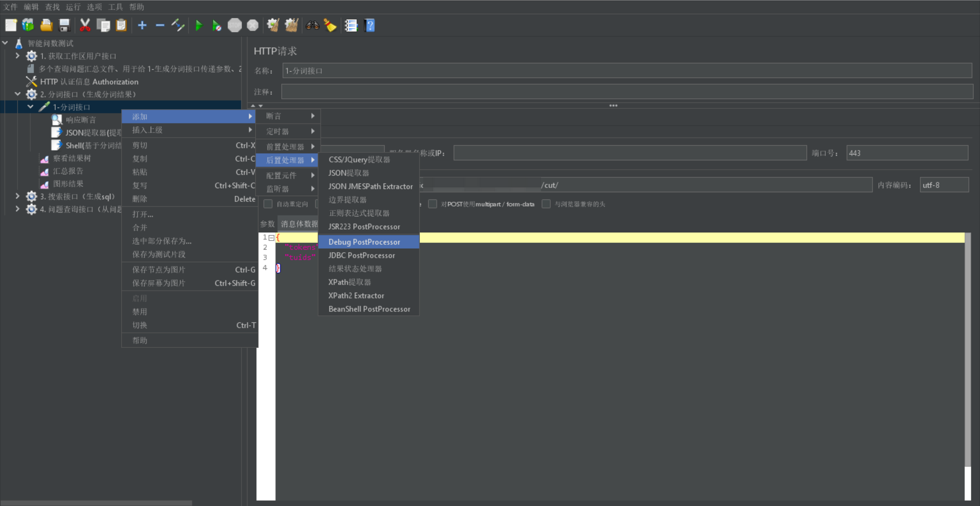The image size is (980, 506).
Task: Click the 内容编码 field showing utf-8
Action: pyautogui.click(x=944, y=185)
